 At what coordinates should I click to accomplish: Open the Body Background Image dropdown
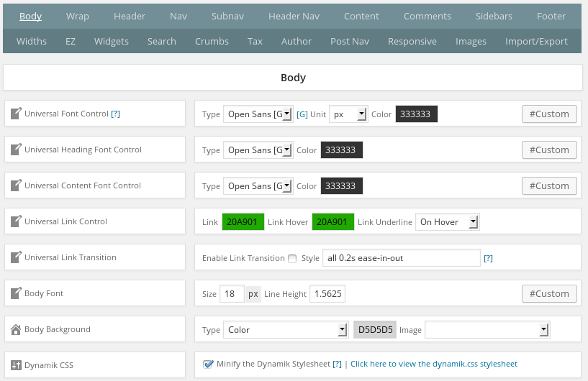(x=487, y=330)
